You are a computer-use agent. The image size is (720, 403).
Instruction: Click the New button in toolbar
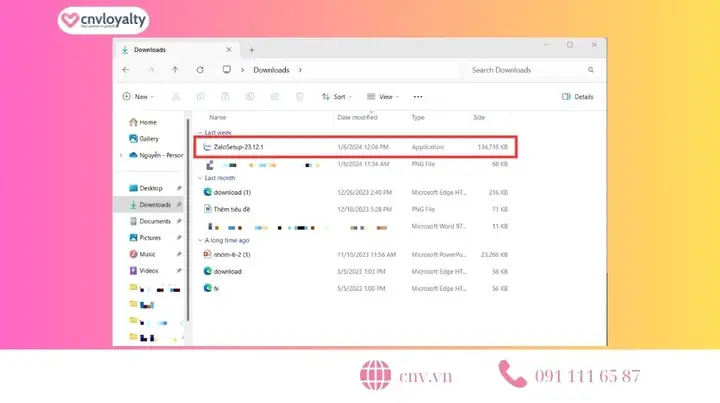(x=138, y=97)
